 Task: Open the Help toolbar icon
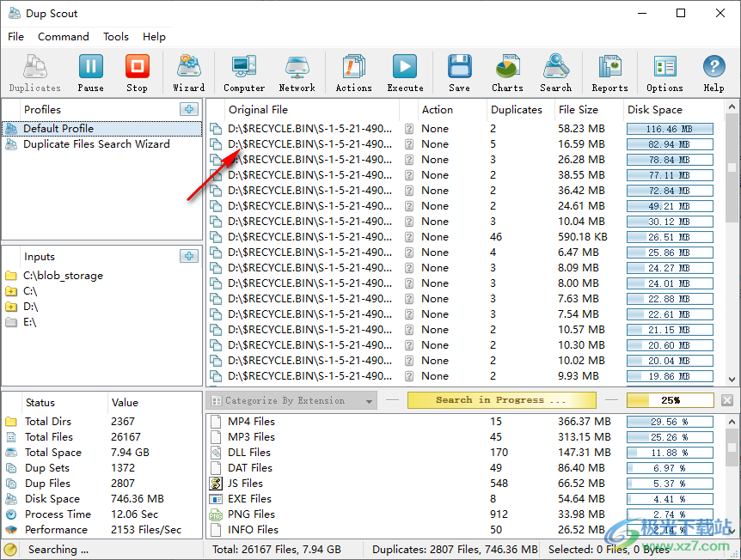[713, 73]
